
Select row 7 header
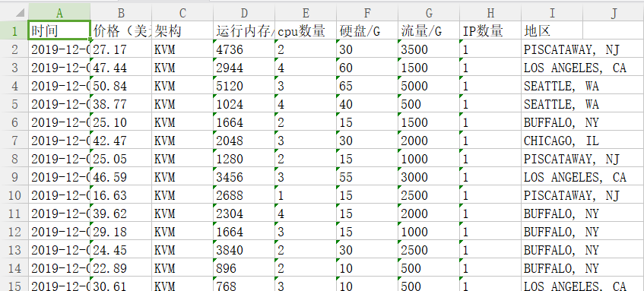(x=14, y=141)
